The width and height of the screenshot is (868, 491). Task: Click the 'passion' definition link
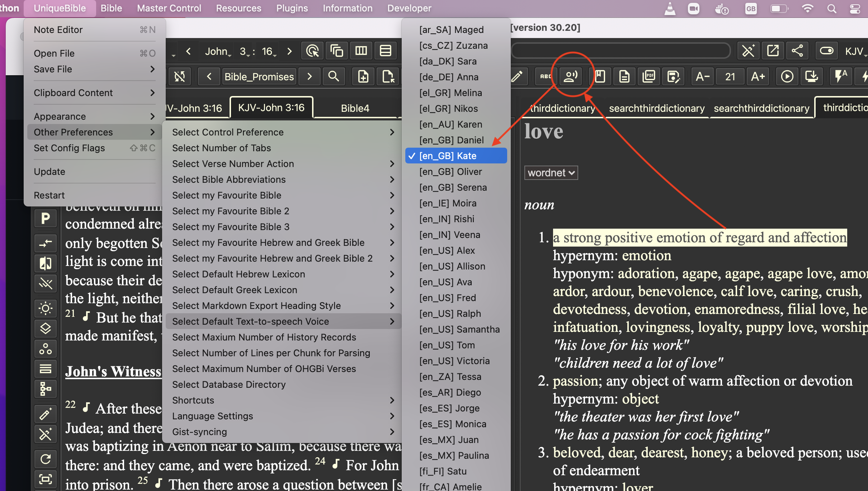click(x=575, y=381)
